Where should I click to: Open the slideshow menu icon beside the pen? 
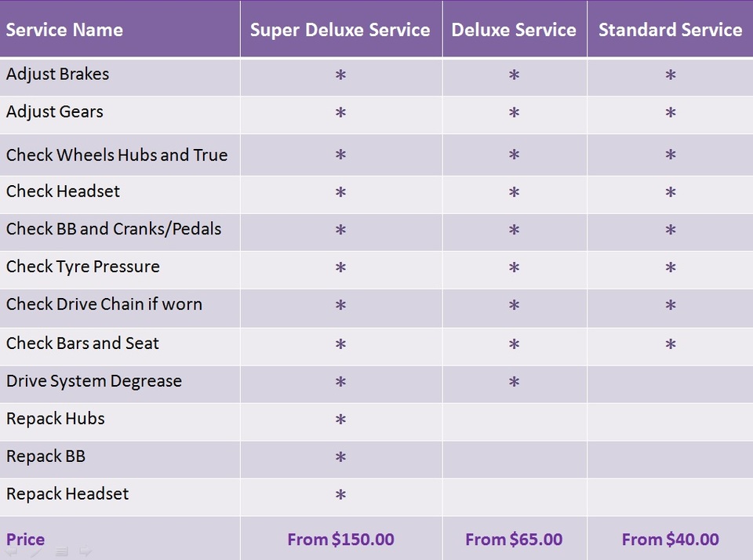pyautogui.click(x=61, y=551)
